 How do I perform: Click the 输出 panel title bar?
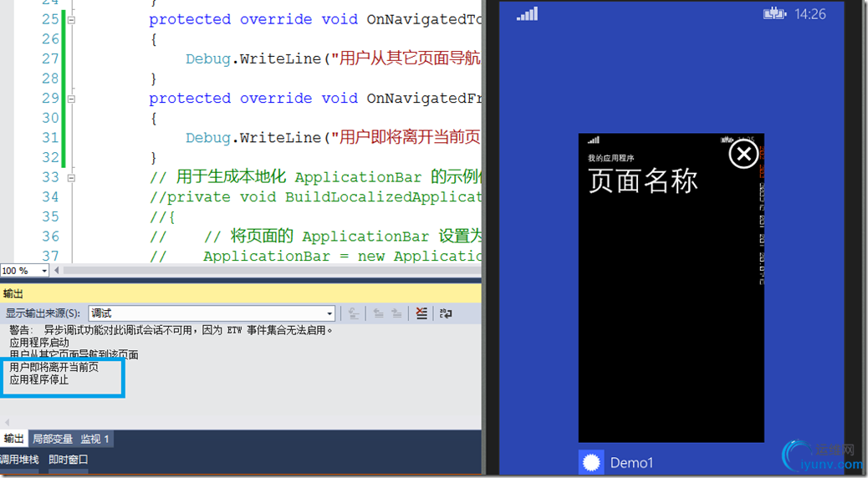pos(241,294)
